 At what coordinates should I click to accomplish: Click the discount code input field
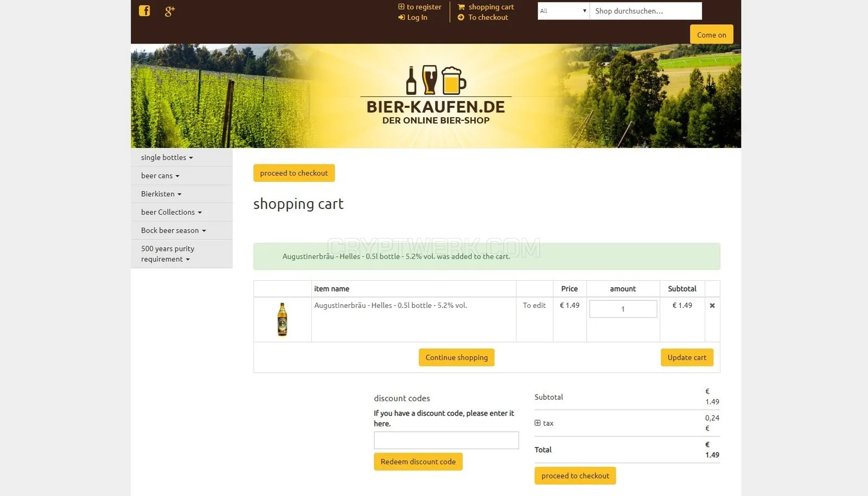pos(446,440)
